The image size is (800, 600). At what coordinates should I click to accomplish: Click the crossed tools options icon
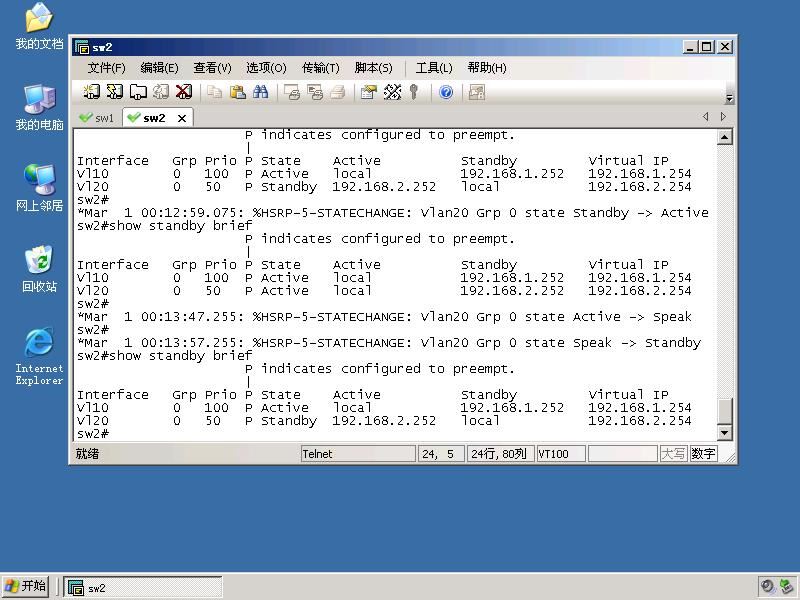pyautogui.click(x=392, y=92)
